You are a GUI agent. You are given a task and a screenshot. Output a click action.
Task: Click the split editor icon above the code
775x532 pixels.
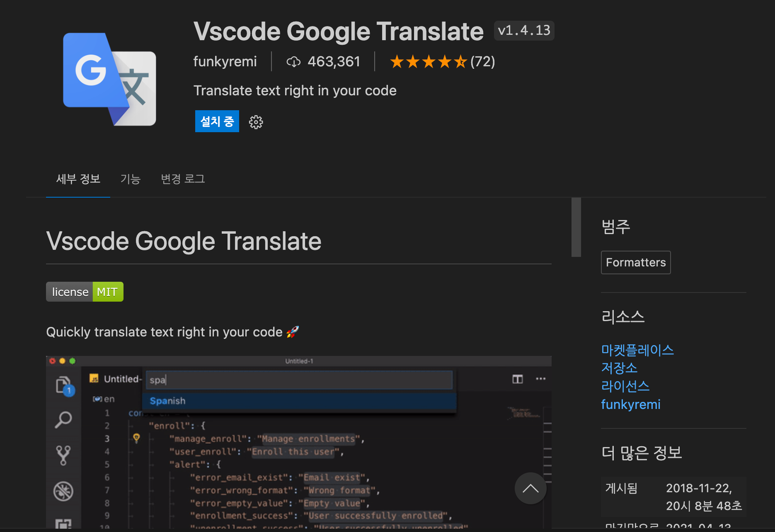tap(517, 378)
